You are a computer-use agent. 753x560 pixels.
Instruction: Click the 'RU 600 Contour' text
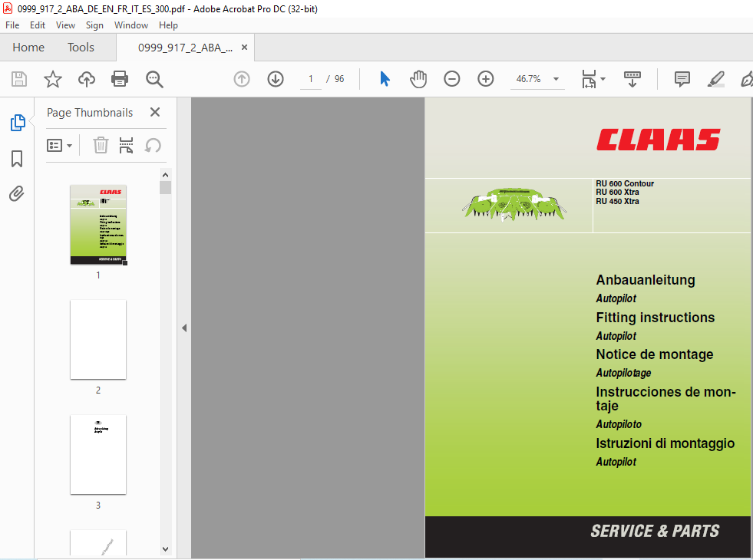(x=625, y=183)
